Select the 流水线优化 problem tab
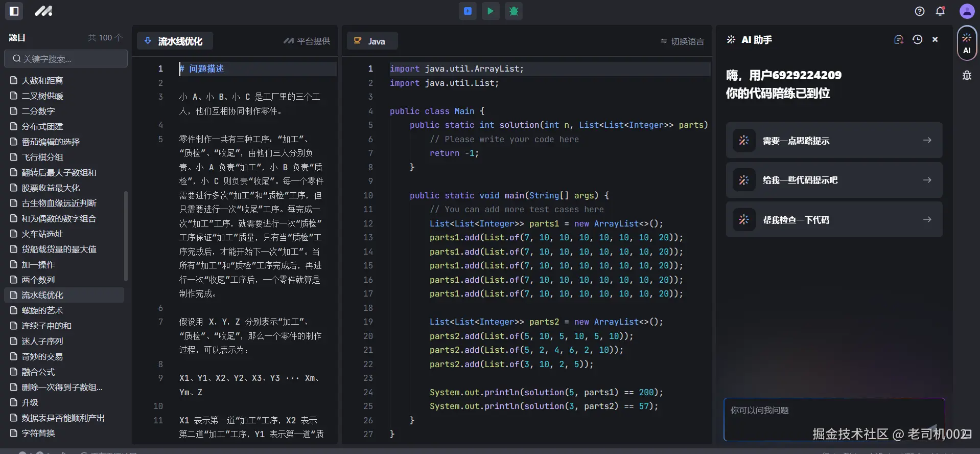The image size is (980, 454). tap(175, 41)
